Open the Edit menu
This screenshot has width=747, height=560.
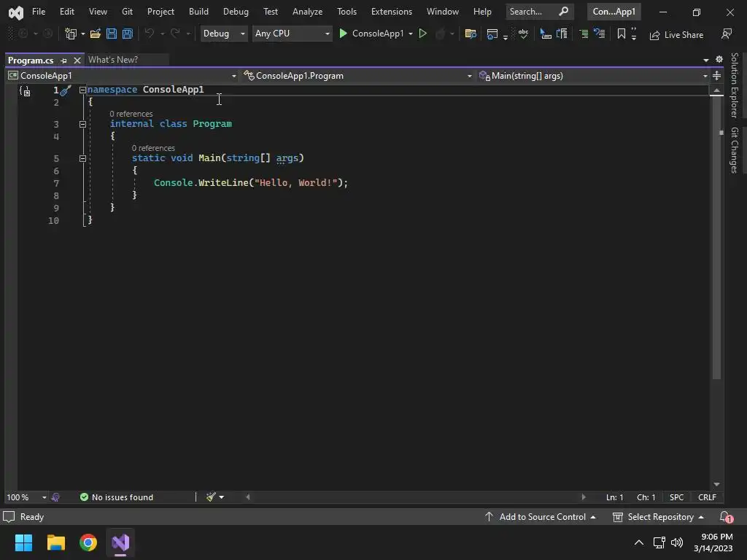point(66,12)
